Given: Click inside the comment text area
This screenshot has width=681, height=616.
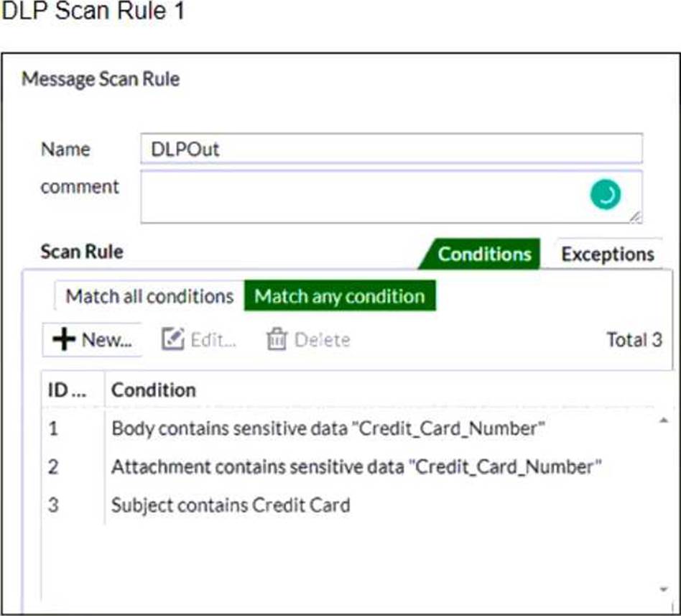Looking at the screenshot, I should [x=359, y=196].
